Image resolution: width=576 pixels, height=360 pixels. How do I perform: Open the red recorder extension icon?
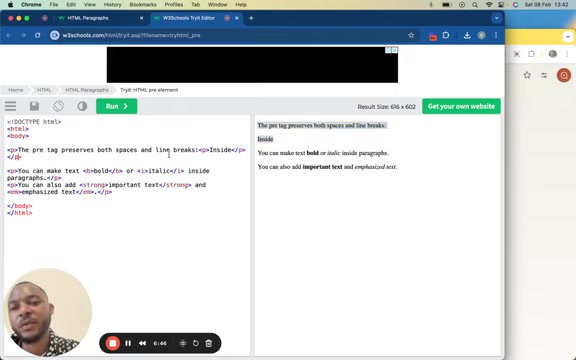coord(432,36)
